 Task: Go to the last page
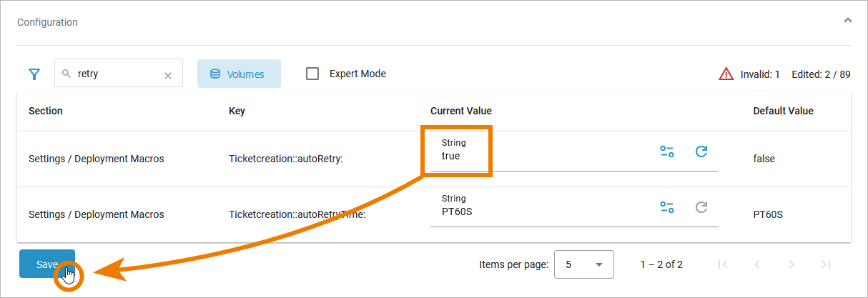pos(825,264)
